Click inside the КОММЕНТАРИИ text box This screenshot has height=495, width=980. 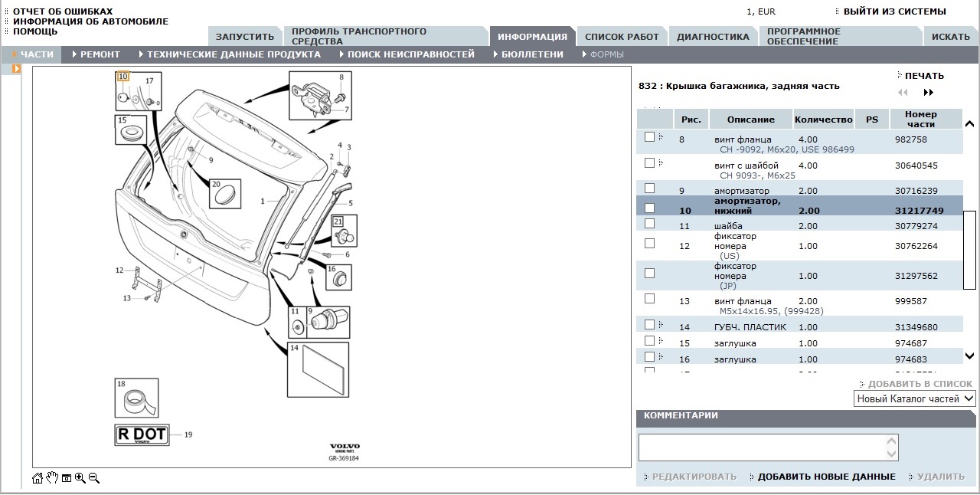tap(762, 447)
